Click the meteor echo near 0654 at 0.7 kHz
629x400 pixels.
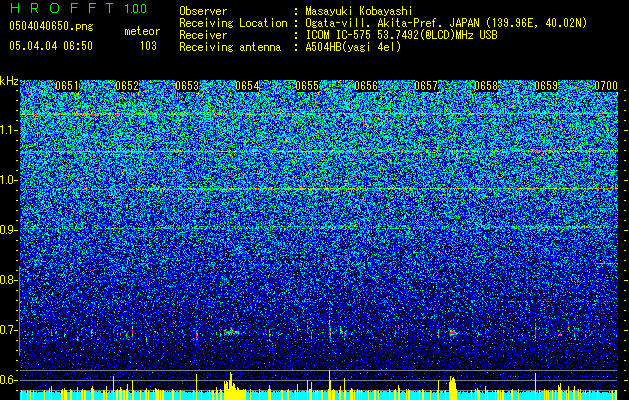(231, 332)
